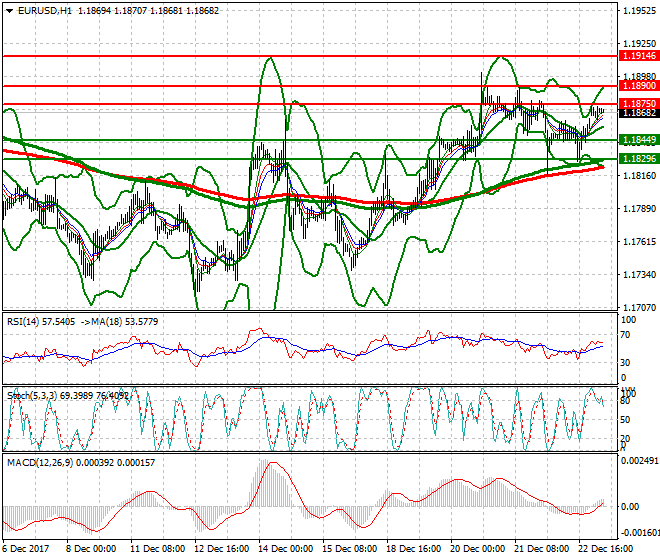Select the EURUSD,H1 chart title text
Screen dimensions: 660x560
click(45, 11)
